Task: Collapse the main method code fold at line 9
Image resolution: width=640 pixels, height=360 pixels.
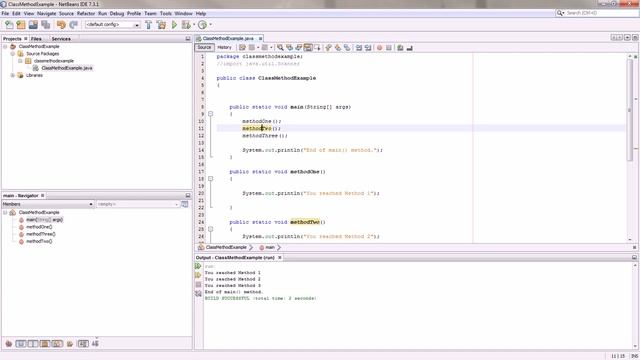Action: (x=211, y=114)
